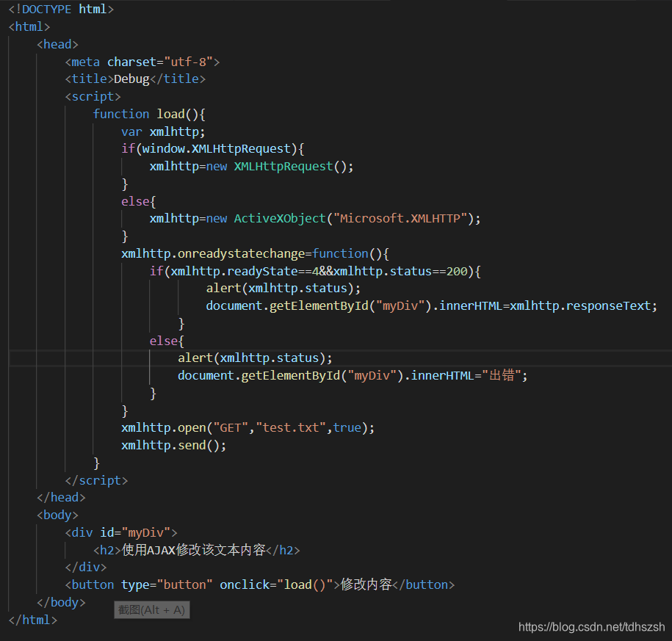Click the var keyword before xmlhttp
Screen dimensions: 672x641
(131, 131)
